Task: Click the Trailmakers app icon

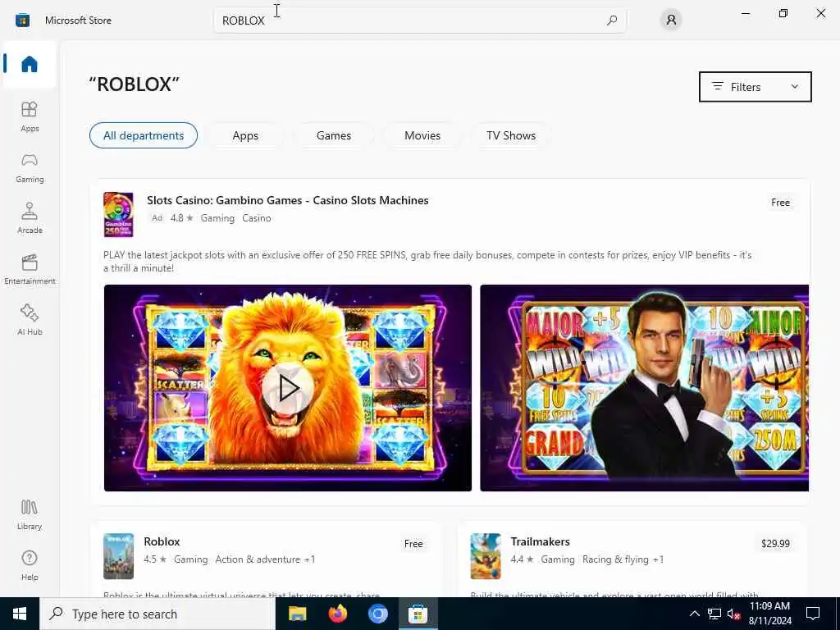Action: pyautogui.click(x=486, y=556)
